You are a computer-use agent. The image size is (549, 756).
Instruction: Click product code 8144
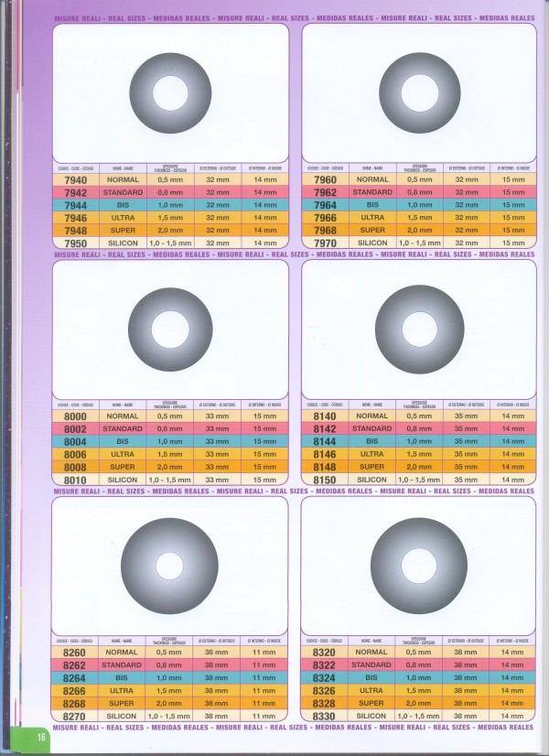pos(325,442)
